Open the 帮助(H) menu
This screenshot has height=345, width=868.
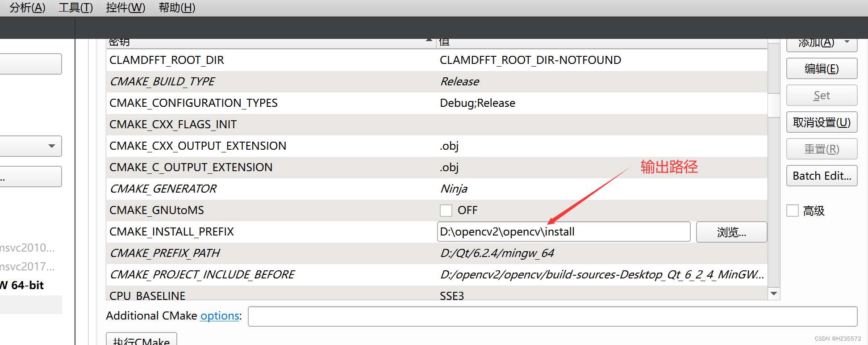pos(177,8)
